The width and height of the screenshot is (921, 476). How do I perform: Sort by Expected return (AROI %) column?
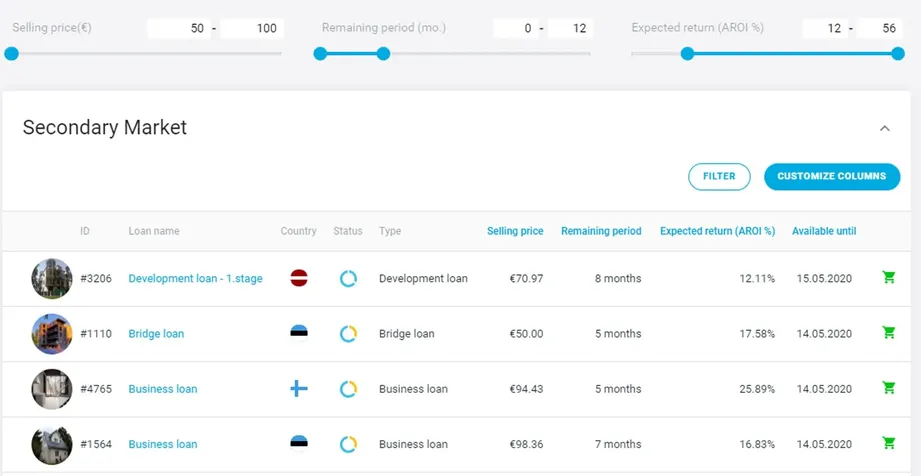[717, 231]
